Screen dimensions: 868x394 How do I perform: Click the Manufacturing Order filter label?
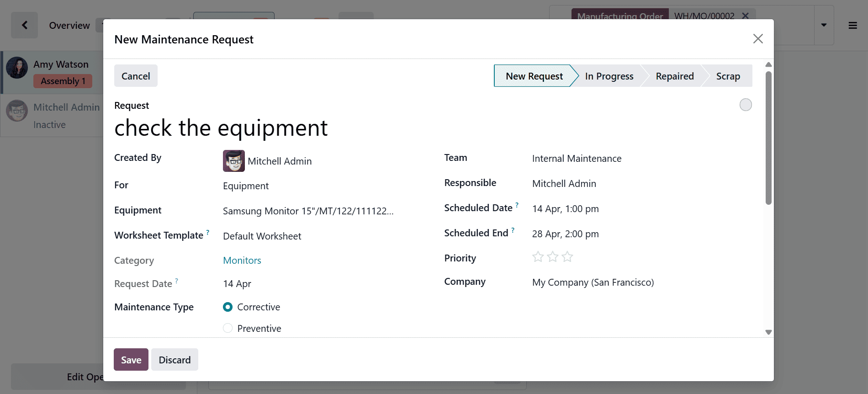pos(620,16)
